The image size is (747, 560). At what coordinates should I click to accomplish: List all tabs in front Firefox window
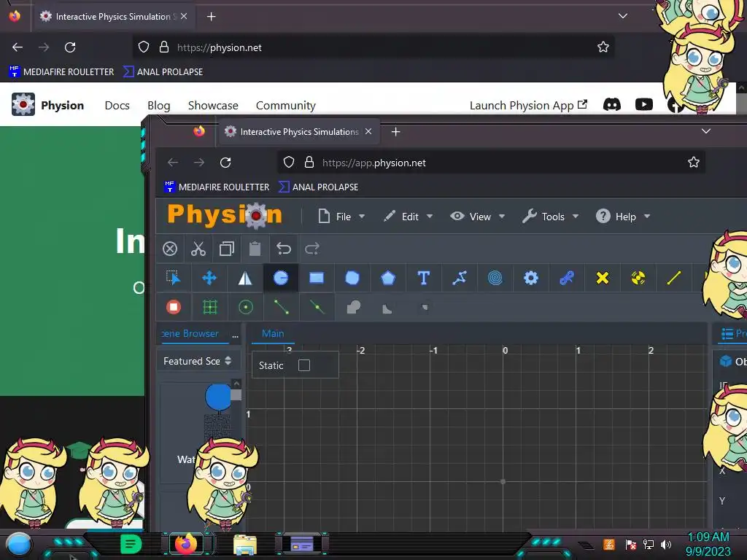click(706, 131)
